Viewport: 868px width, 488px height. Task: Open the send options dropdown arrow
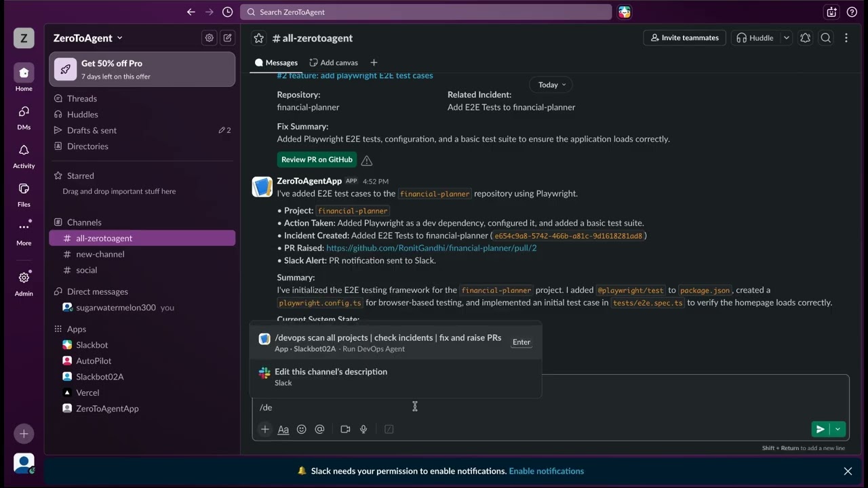pos(838,429)
